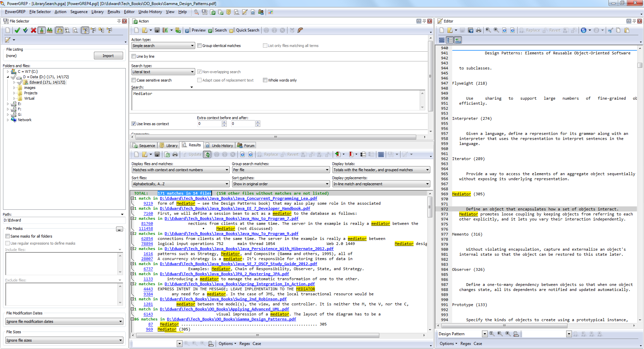The height and width of the screenshot is (349, 644).
Task: Click the green Include checkmark in File Selector
Action: pyautogui.click(x=17, y=30)
